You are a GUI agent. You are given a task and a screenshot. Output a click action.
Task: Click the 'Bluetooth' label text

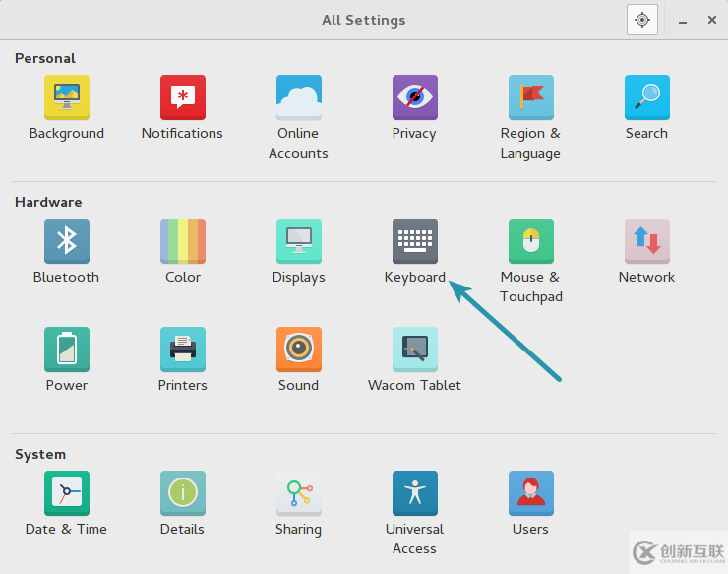66,277
